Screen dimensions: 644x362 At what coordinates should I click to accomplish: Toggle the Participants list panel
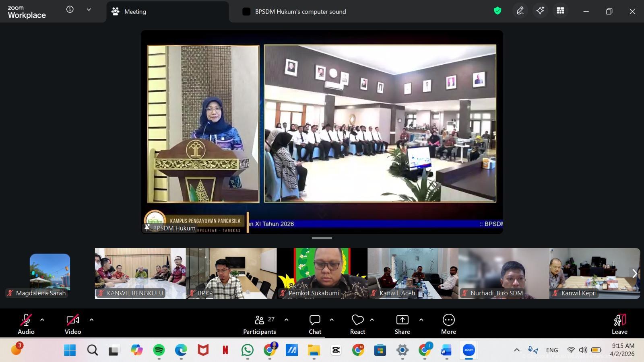pos(260,324)
